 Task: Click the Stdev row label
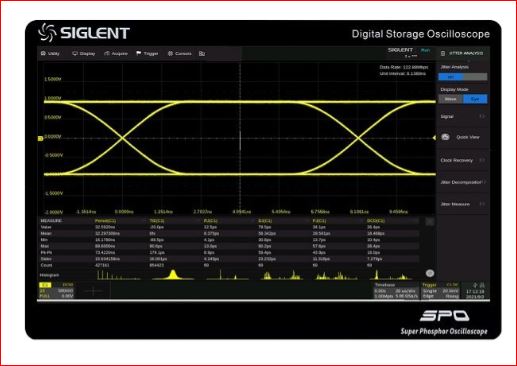[x=46, y=259]
